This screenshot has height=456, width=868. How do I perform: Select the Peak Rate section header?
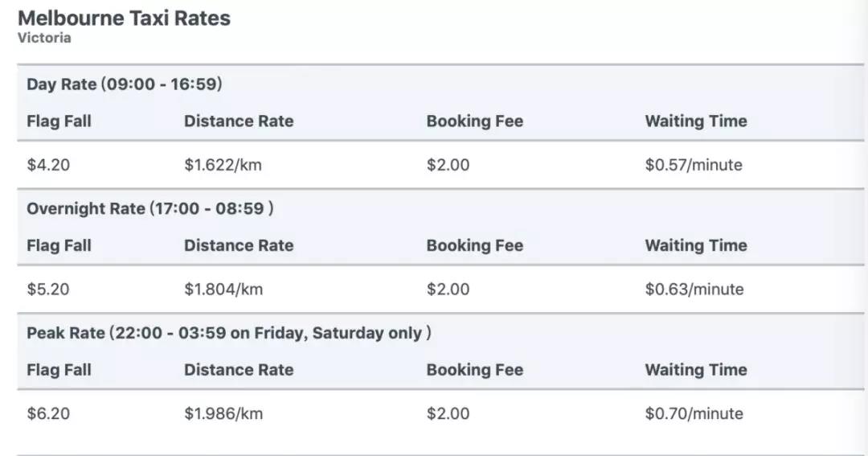(228, 332)
